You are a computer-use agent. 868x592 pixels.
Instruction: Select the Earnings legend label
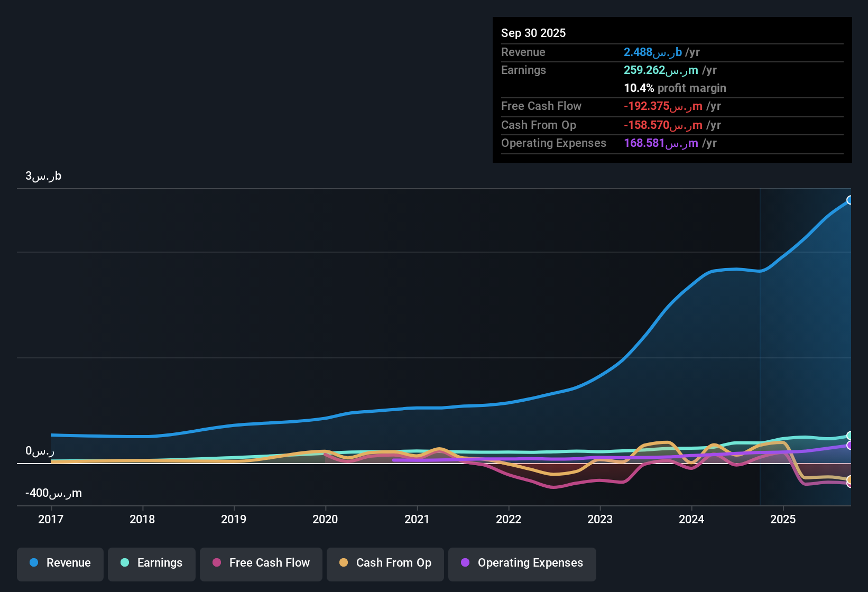pos(160,563)
